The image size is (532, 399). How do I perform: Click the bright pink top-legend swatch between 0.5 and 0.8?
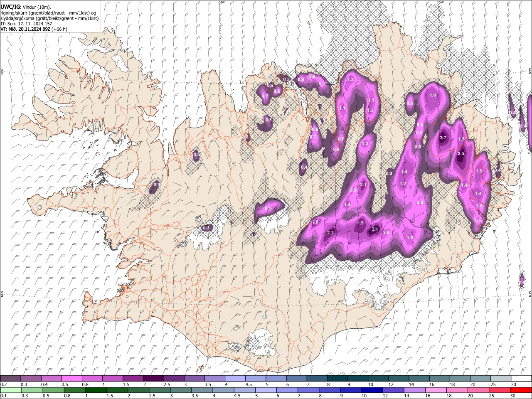tap(71, 378)
